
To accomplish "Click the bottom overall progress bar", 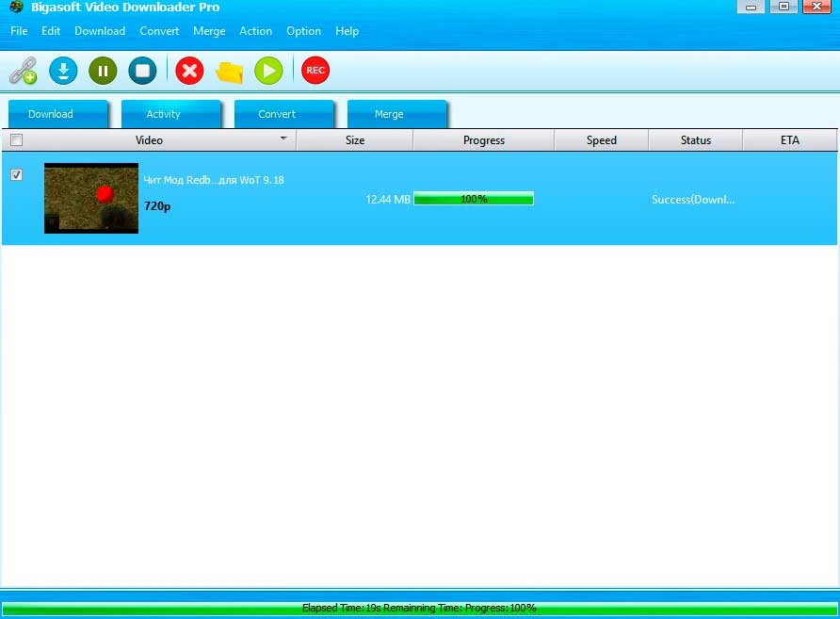I will (x=419, y=608).
